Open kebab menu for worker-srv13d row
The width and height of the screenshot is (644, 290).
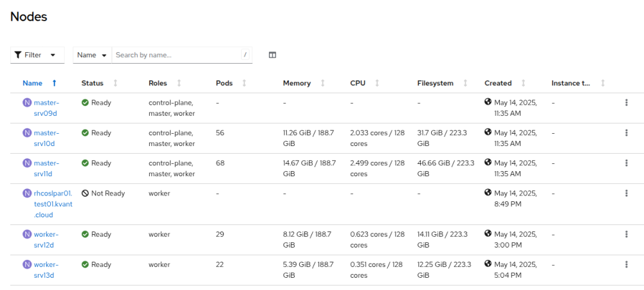(x=626, y=264)
